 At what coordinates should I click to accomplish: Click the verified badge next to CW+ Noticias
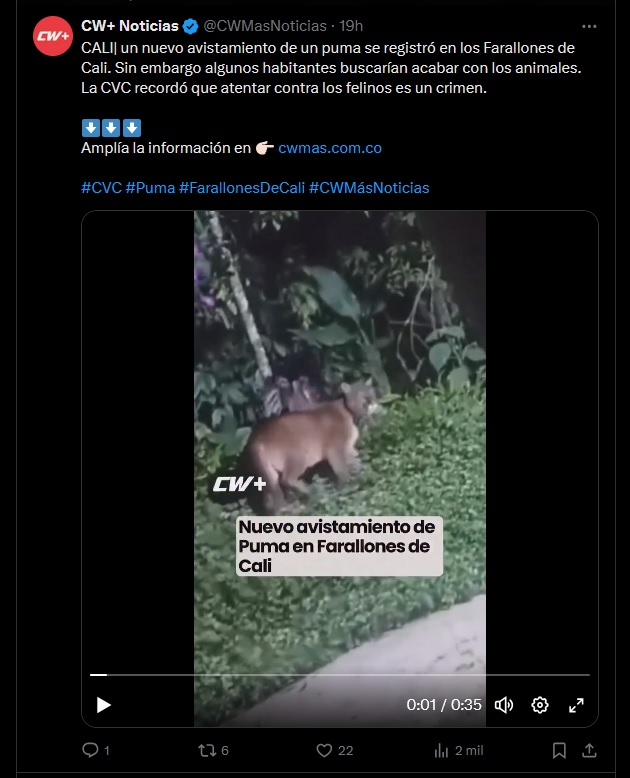pyautogui.click(x=190, y=26)
